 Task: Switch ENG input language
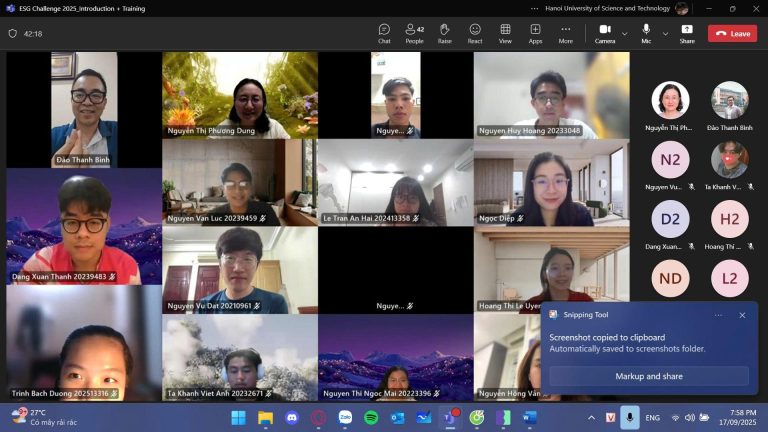tap(652, 418)
